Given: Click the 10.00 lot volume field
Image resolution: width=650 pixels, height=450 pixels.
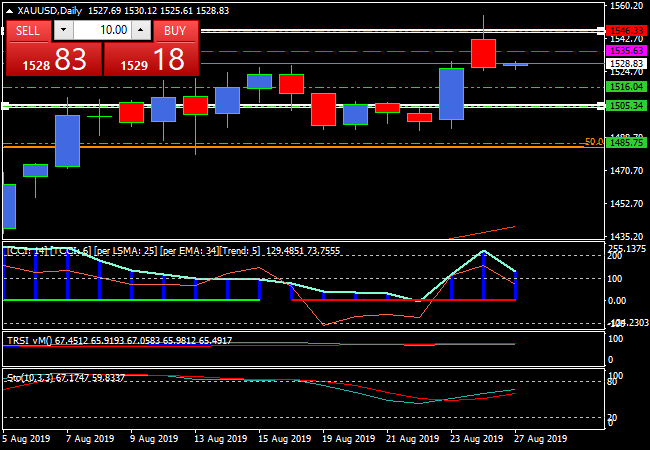Looking at the screenshot, I should (x=100, y=30).
